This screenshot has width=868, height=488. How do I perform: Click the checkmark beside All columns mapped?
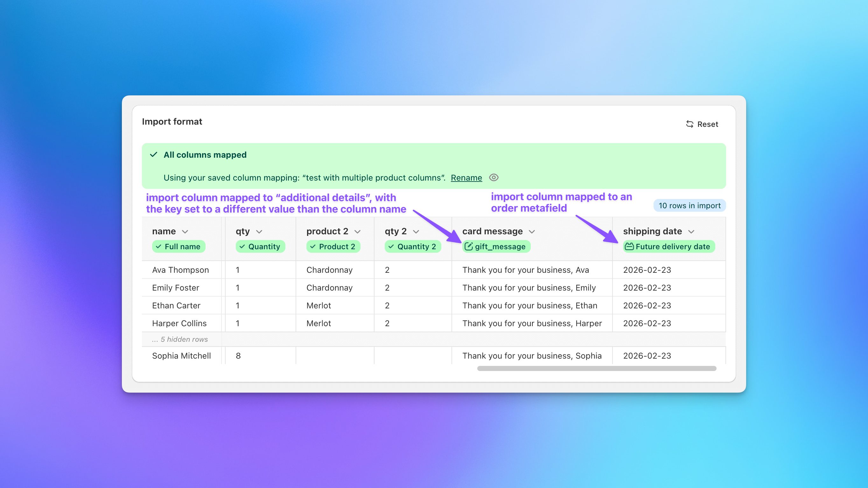(x=153, y=155)
